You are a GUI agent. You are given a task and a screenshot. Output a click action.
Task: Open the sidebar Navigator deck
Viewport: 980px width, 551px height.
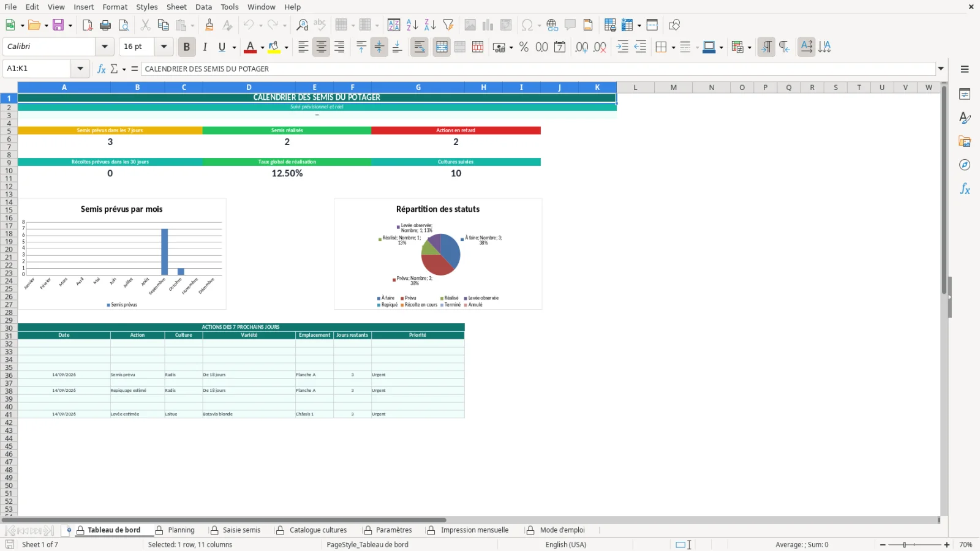click(965, 165)
